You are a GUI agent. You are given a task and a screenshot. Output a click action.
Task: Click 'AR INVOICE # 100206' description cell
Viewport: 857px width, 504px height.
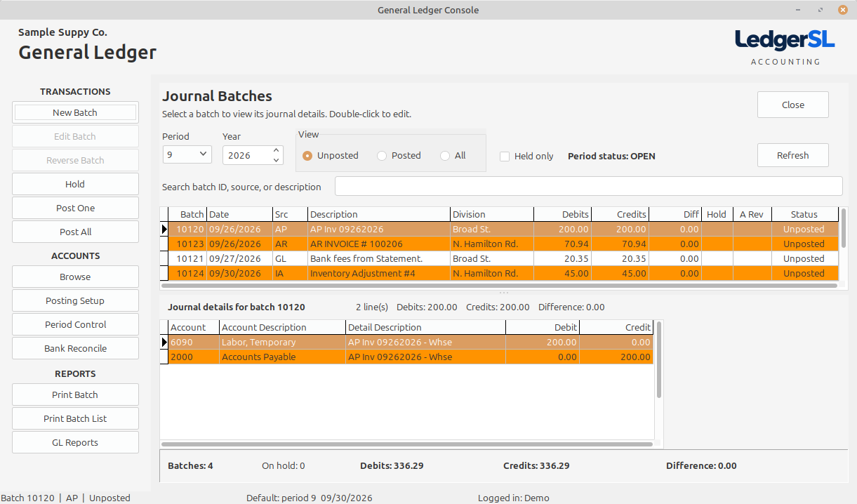379,244
